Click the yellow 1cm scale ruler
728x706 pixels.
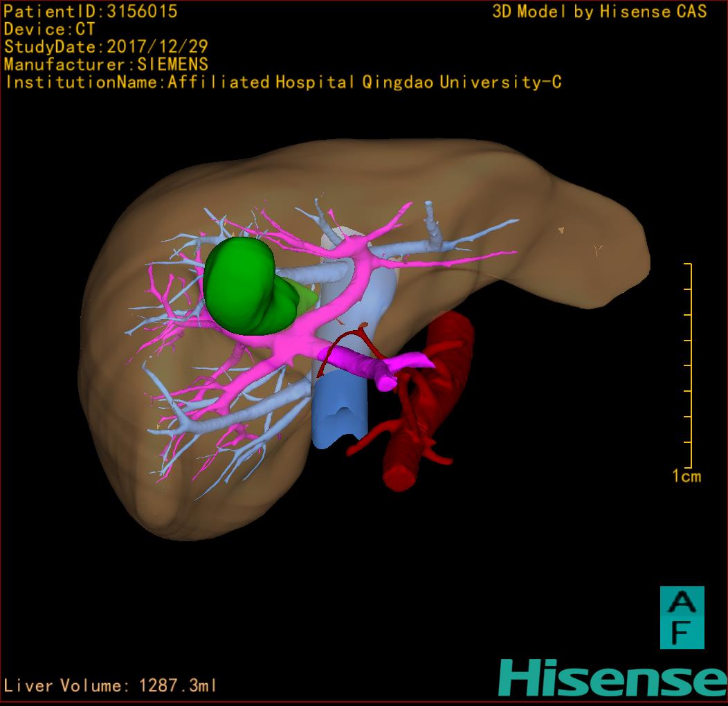pos(689,365)
